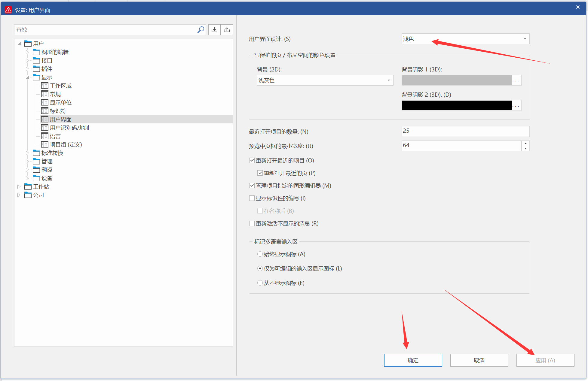Click the 取消 button
This screenshot has height=381, width=588.
[479, 360]
